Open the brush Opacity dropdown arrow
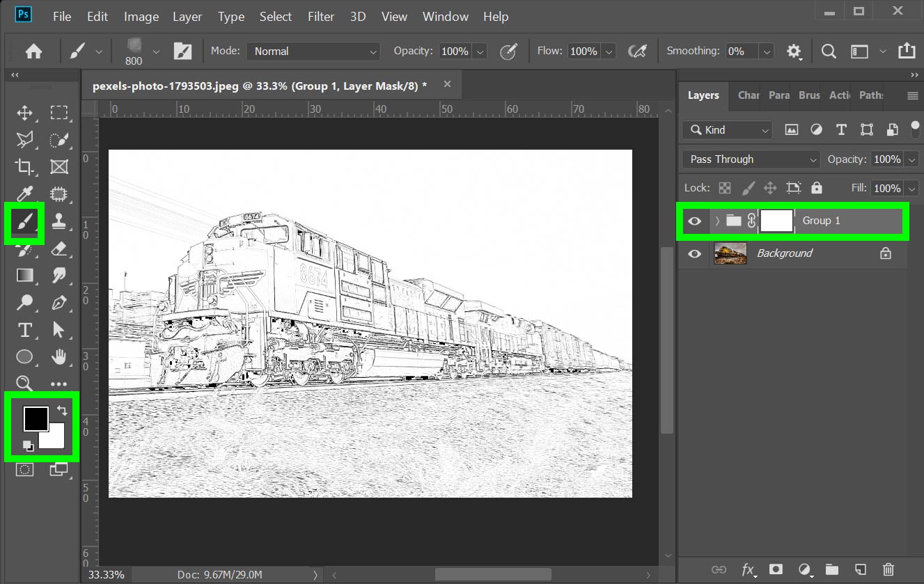Image resolution: width=924 pixels, height=584 pixels. pos(480,51)
